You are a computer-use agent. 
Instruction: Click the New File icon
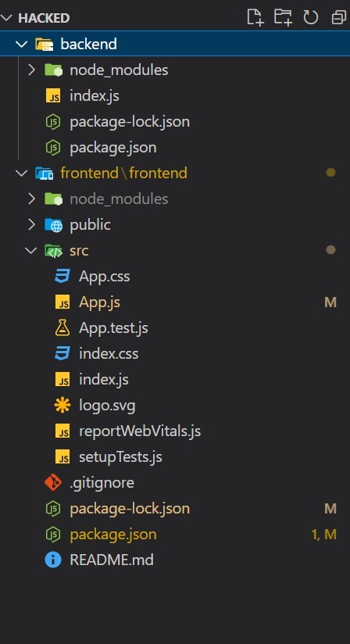click(255, 17)
